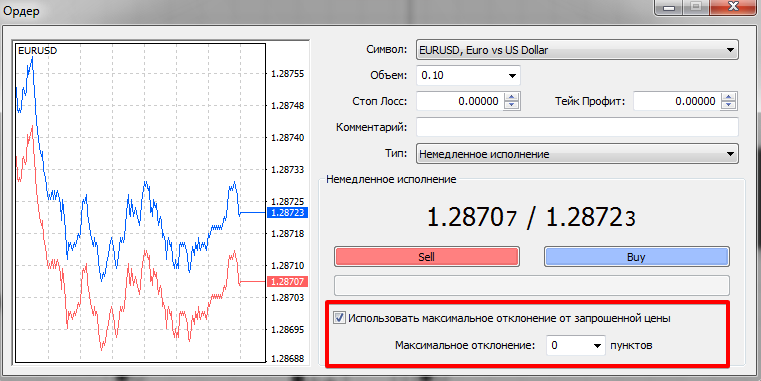The width and height of the screenshot is (761, 381).
Task: Click the Немедленное исполнение group label
Action: point(391,180)
